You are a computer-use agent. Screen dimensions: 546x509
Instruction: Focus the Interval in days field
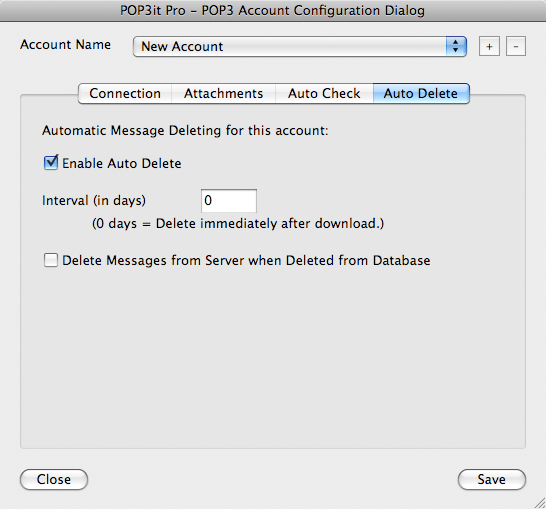click(x=229, y=201)
